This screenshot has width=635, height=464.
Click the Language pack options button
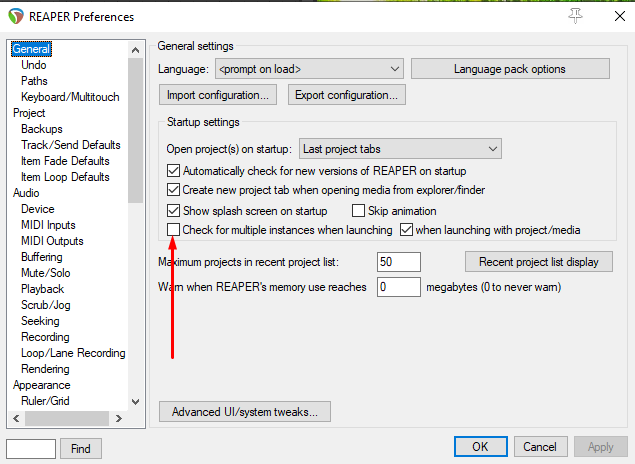point(510,69)
